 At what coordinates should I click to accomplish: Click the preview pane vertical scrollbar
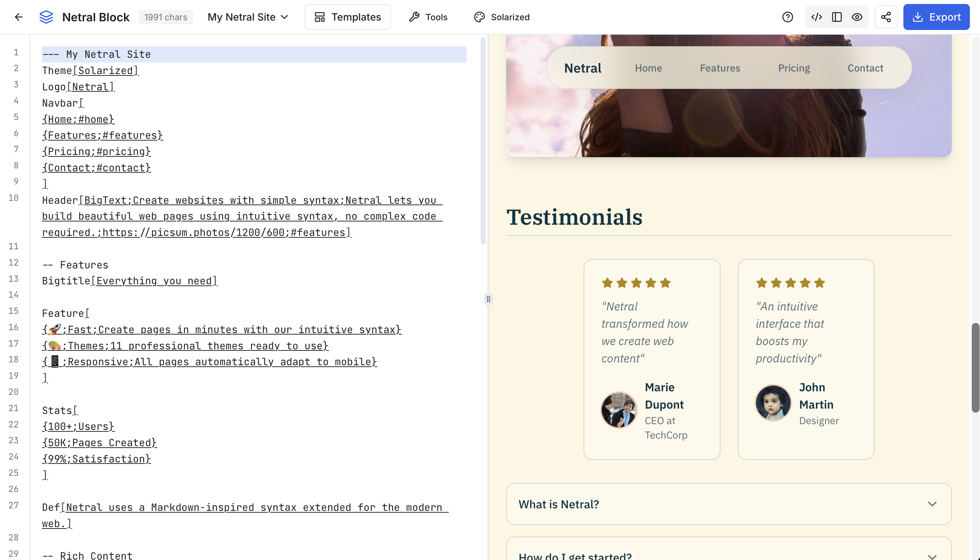[x=975, y=367]
